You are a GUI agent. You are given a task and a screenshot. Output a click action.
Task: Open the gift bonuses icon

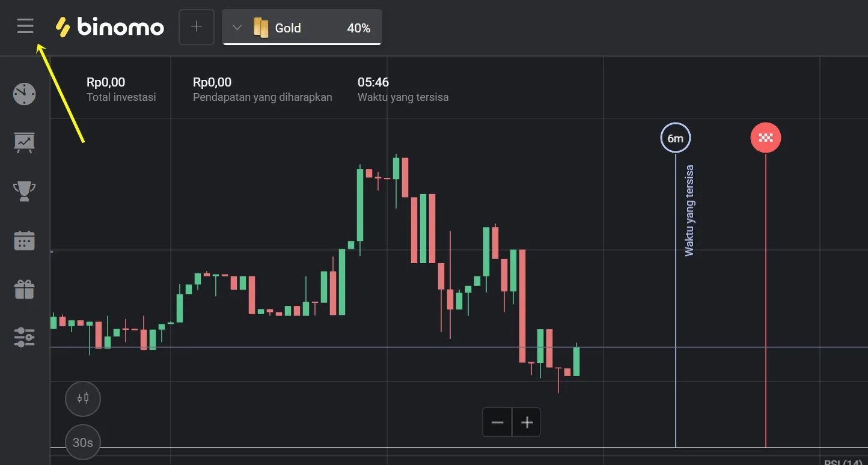25,289
